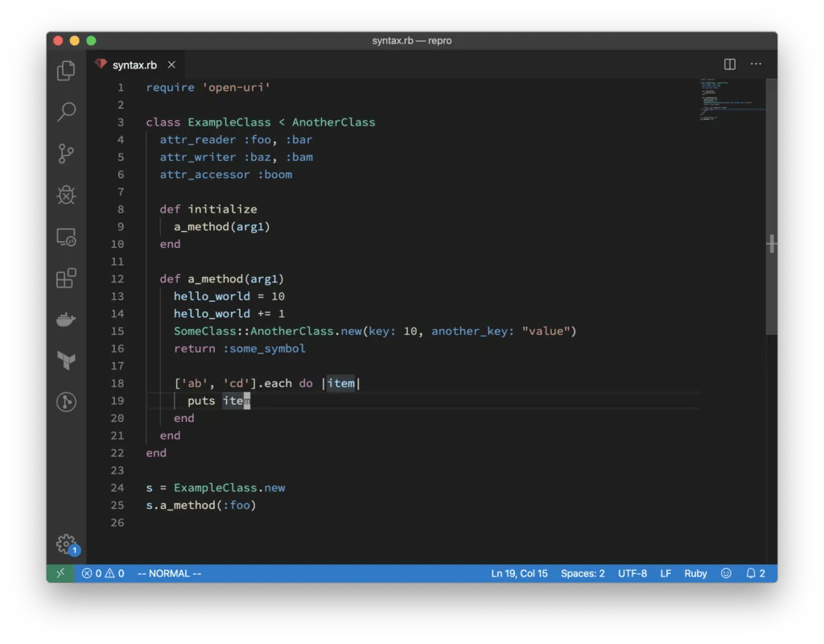
Task: Click on s.a_method(:foo) line 25
Action: point(200,506)
